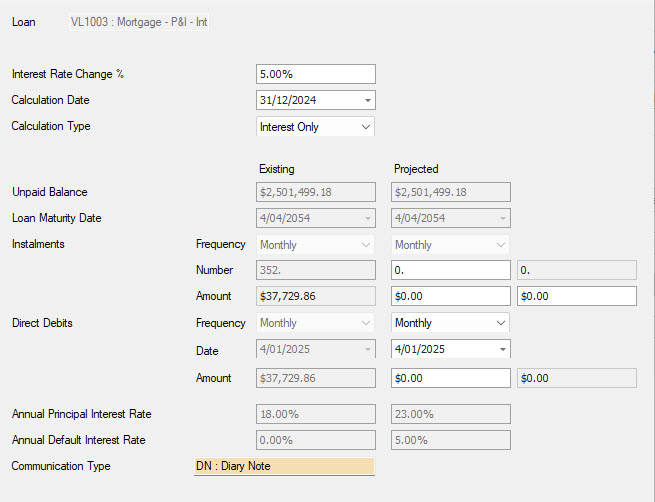The height and width of the screenshot is (502, 655).
Task: Click the Annual Default Interest Rate label
Action: click(79, 440)
